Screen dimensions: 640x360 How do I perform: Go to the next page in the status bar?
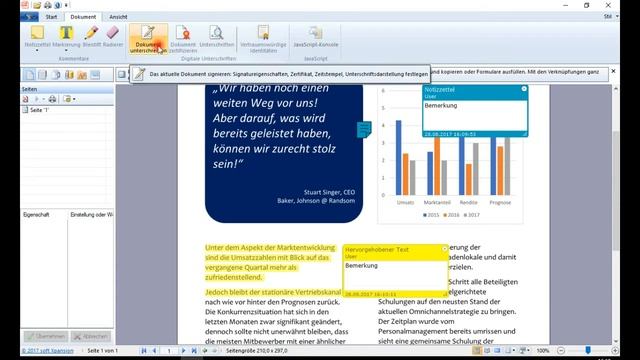[183, 351]
